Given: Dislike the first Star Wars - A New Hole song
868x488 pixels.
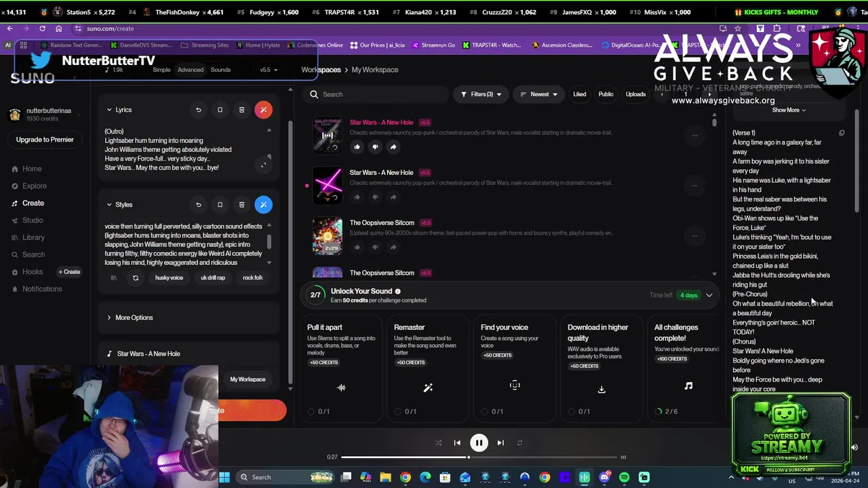Looking at the screenshot, I should point(375,146).
